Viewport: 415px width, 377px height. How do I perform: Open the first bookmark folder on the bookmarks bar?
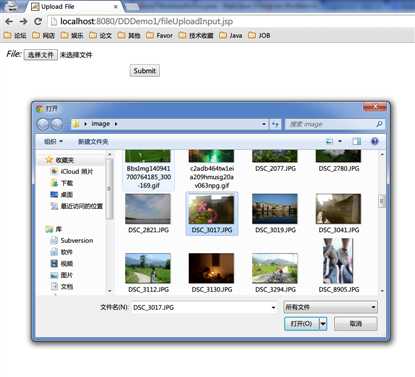pyautogui.click(x=15, y=35)
